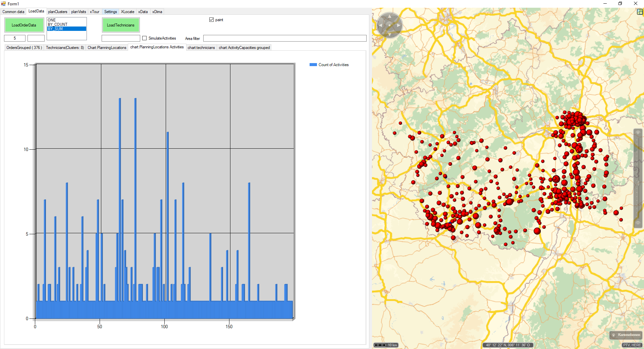The width and height of the screenshot is (644, 349).
Task: Enable the SimulateActivities checkbox
Action: tap(145, 38)
